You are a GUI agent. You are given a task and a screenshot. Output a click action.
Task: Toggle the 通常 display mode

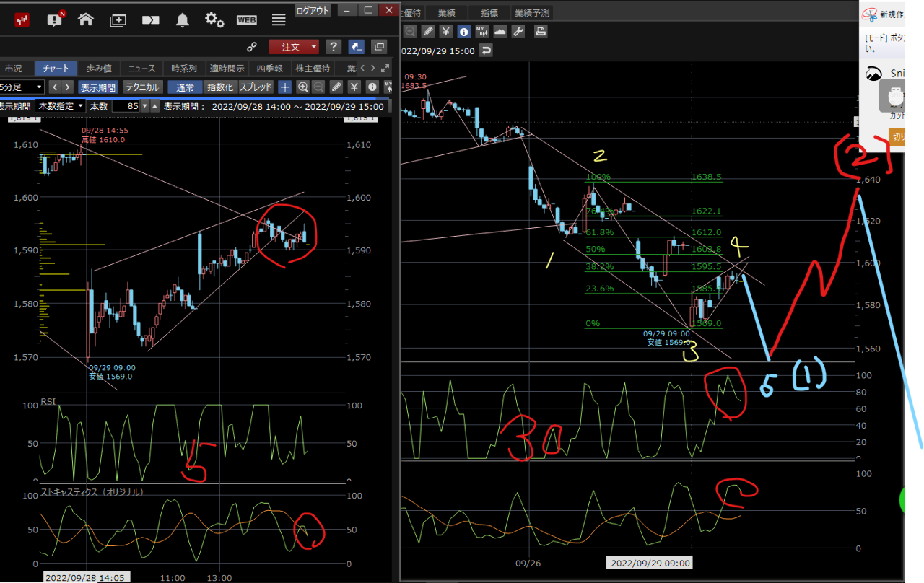[185, 87]
